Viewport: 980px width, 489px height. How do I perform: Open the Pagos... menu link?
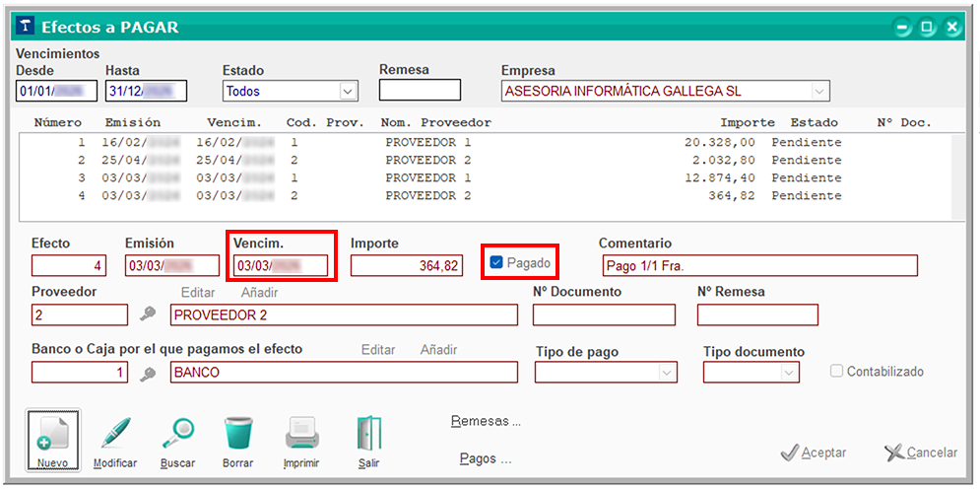pyautogui.click(x=486, y=458)
